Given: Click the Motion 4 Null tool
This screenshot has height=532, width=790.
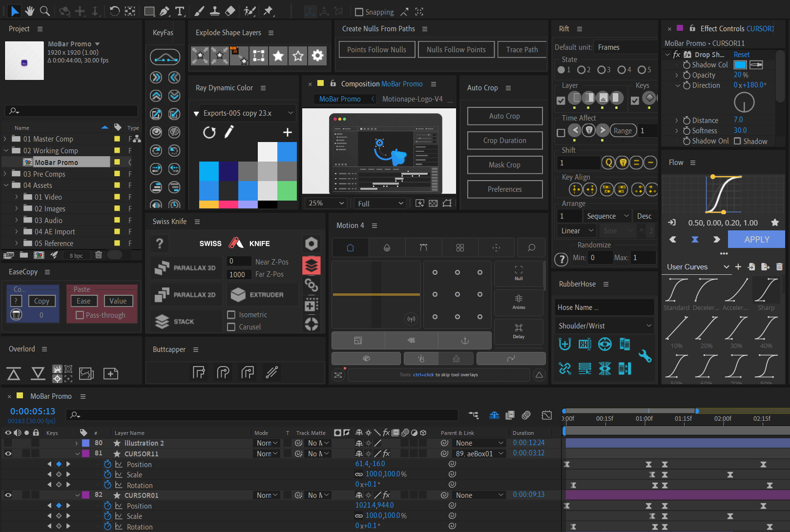Looking at the screenshot, I should point(519,273).
